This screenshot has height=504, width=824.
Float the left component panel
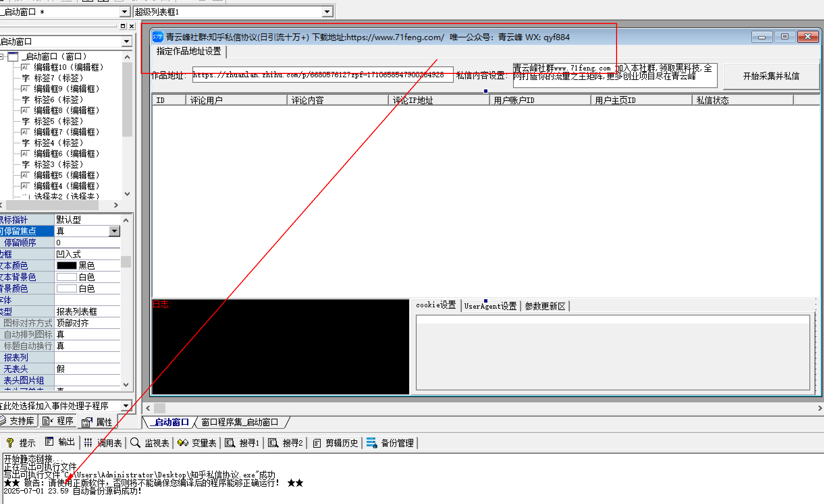(123, 26)
